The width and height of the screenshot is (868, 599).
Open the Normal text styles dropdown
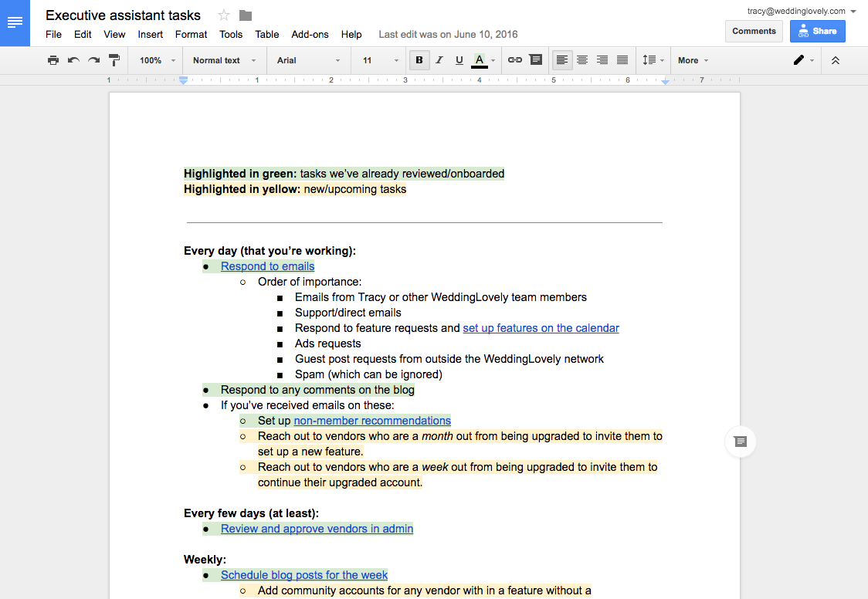click(224, 60)
